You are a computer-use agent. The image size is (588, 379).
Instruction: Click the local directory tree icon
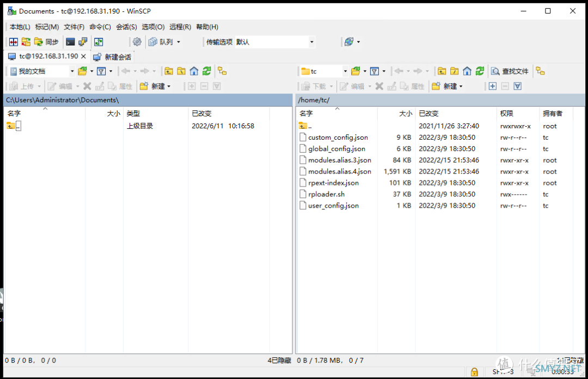pos(222,71)
